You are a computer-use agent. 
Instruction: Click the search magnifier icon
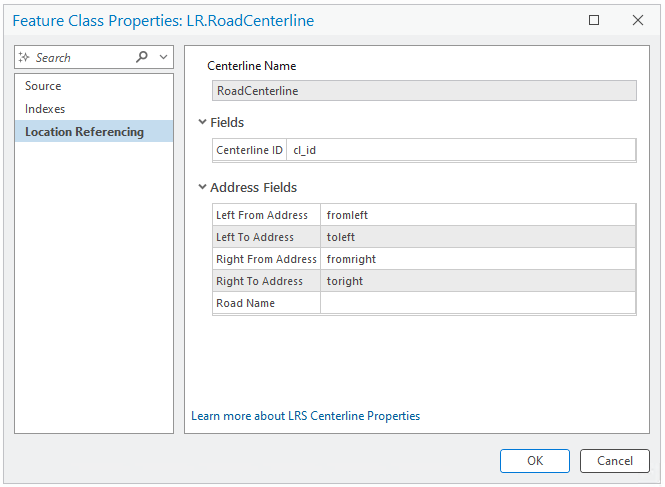click(142, 57)
